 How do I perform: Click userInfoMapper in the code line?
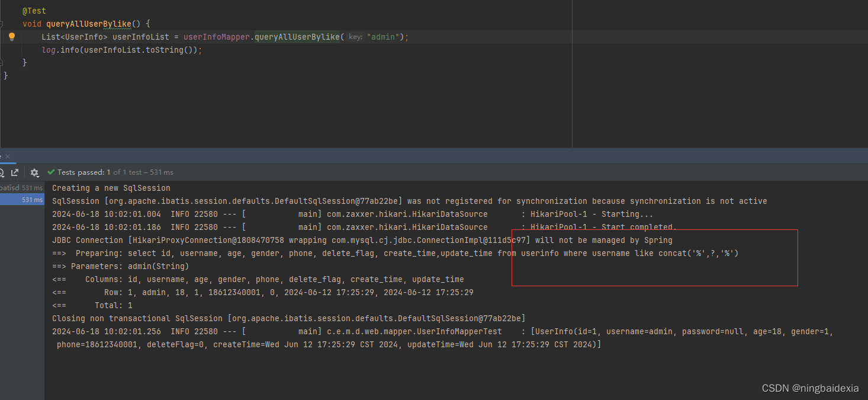pos(218,37)
